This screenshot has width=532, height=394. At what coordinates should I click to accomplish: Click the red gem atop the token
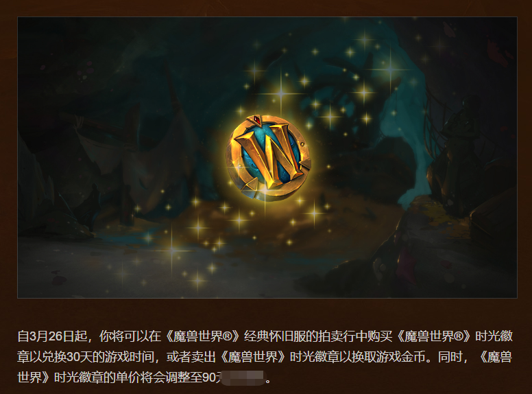pos(258,119)
